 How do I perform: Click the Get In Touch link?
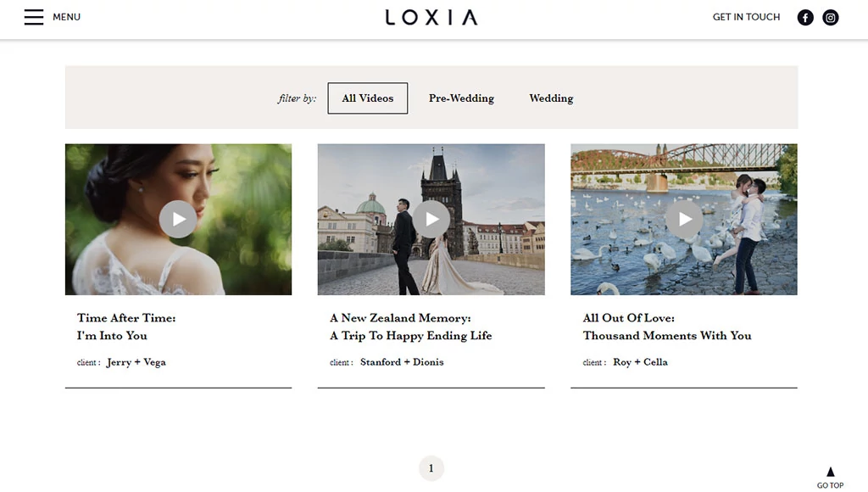[746, 17]
